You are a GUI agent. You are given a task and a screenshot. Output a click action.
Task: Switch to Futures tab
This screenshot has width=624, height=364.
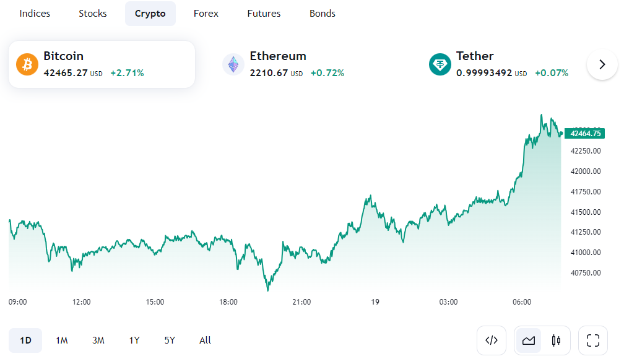click(x=264, y=14)
